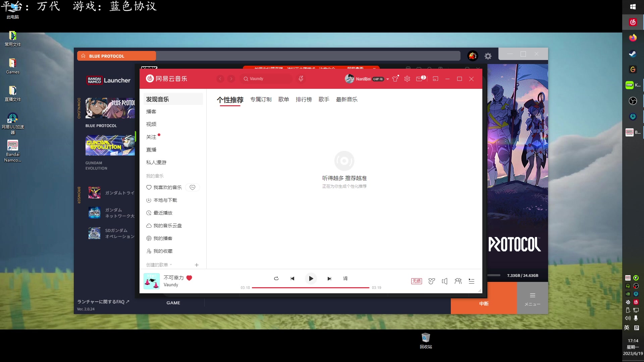Go forward with the navigation arrow

coord(231,79)
